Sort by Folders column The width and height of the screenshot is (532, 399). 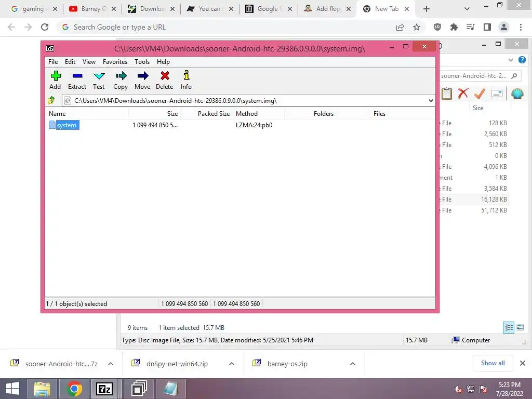[311, 114]
